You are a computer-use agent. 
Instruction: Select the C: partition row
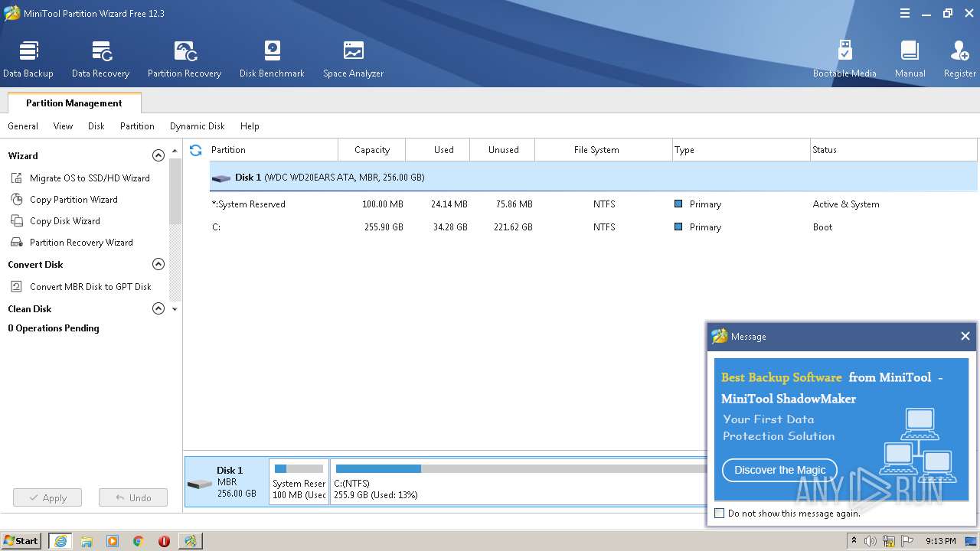(x=593, y=227)
